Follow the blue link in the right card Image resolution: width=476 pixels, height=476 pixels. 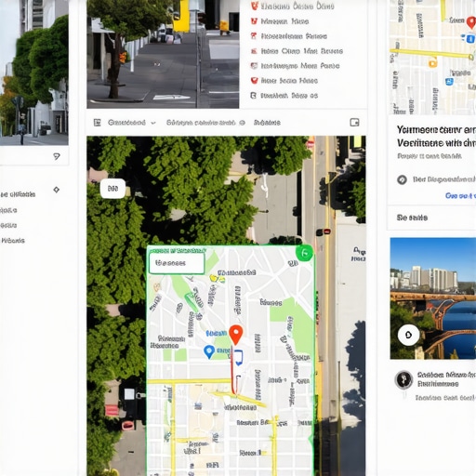click(460, 195)
